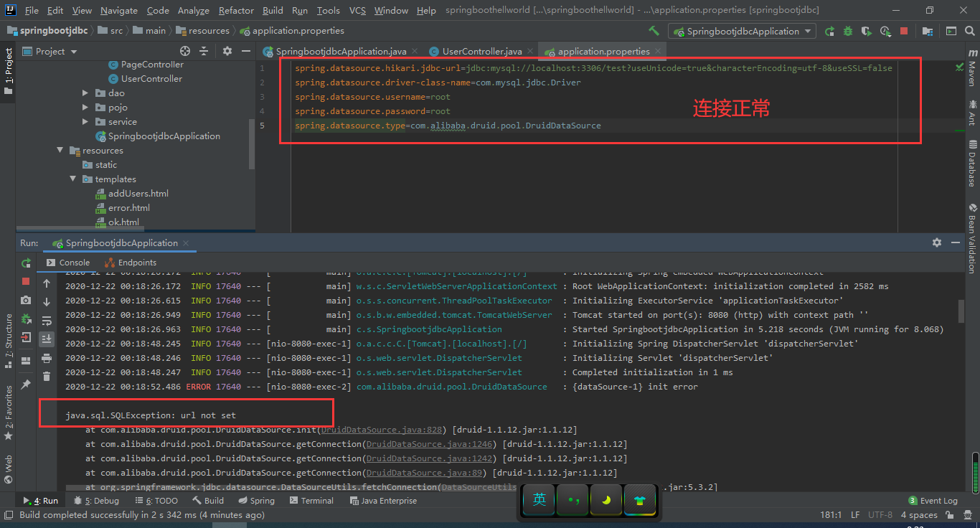Screen dimensions: 980x528
Task: Toggle Bean Validation side panel
Action: click(972, 237)
